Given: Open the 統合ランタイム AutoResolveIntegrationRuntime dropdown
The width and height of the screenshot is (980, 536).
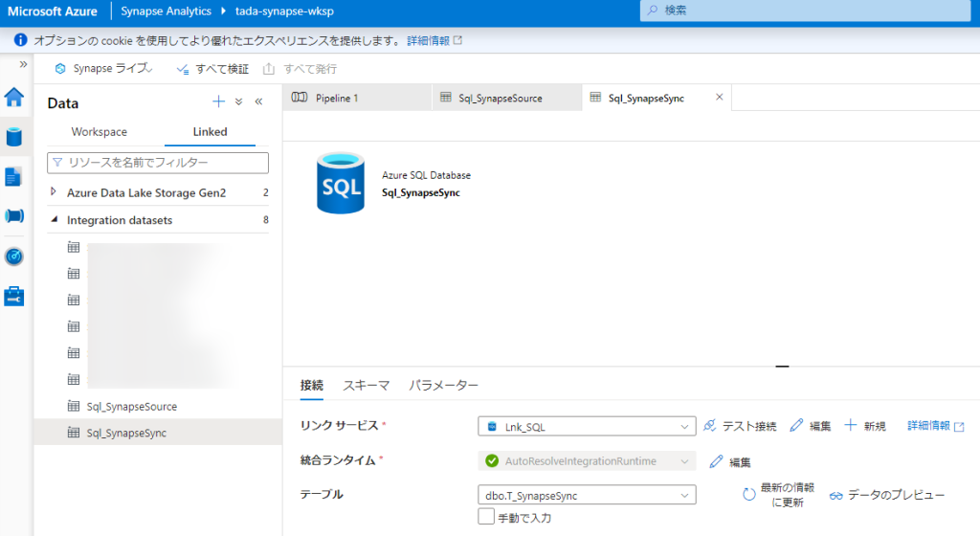Looking at the screenshot, I should (x=587, y=461).
